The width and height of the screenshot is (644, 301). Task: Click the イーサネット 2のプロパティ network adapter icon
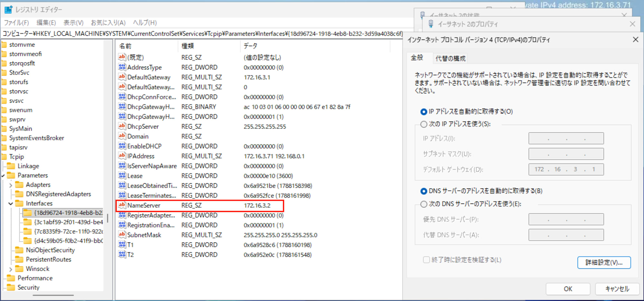pyautogui.click(x=431, y=24)
